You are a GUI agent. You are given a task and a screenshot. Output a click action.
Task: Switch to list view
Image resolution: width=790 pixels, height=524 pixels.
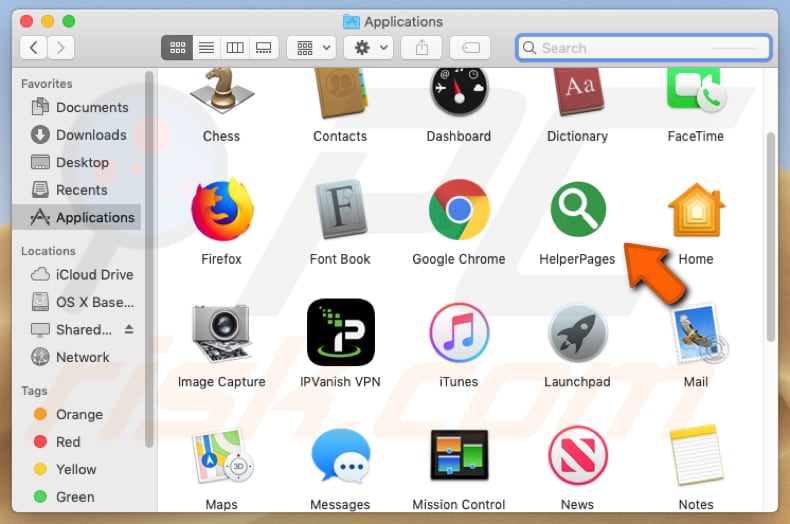tap(207, 48)
